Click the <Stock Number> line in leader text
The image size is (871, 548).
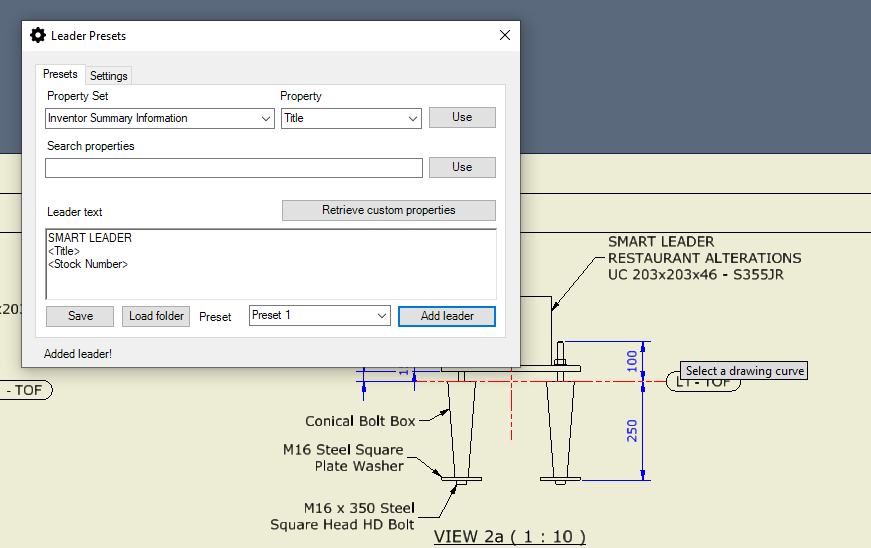[88, 264]
